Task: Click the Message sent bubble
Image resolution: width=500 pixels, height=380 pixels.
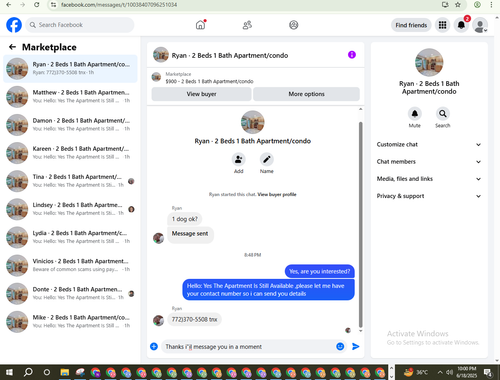Action: [x=190, y=234]
